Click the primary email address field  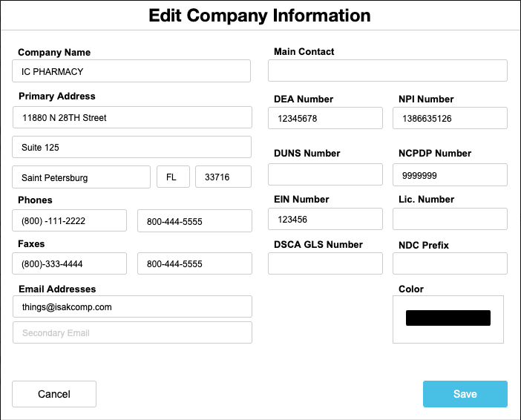[131, 306]
